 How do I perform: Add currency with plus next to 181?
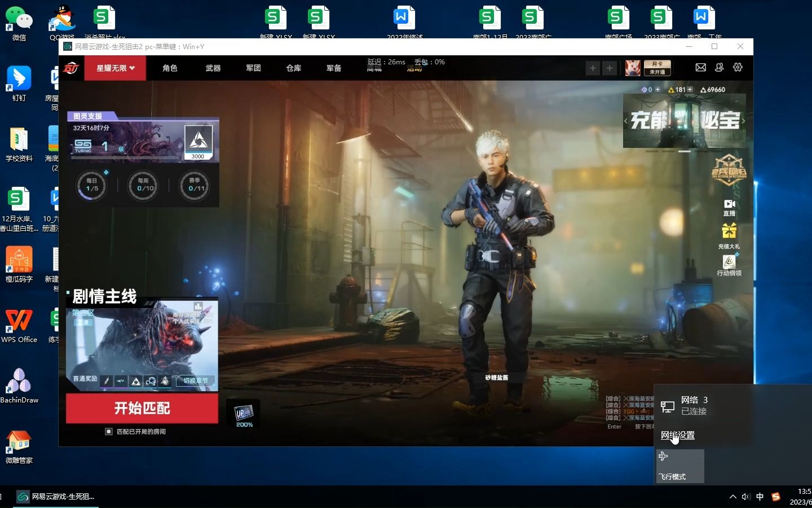[690, 90]
